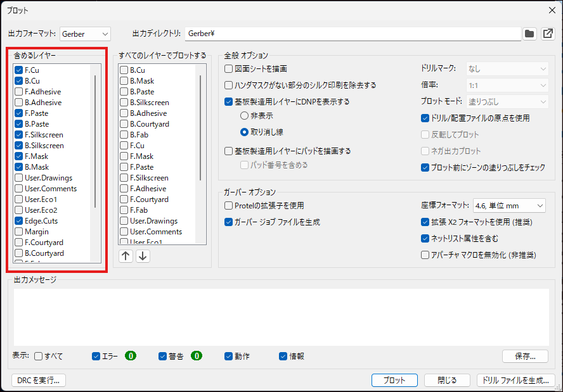
Task: Click the output directory text field
Action: pyautogui.click(x=352, y=34)
